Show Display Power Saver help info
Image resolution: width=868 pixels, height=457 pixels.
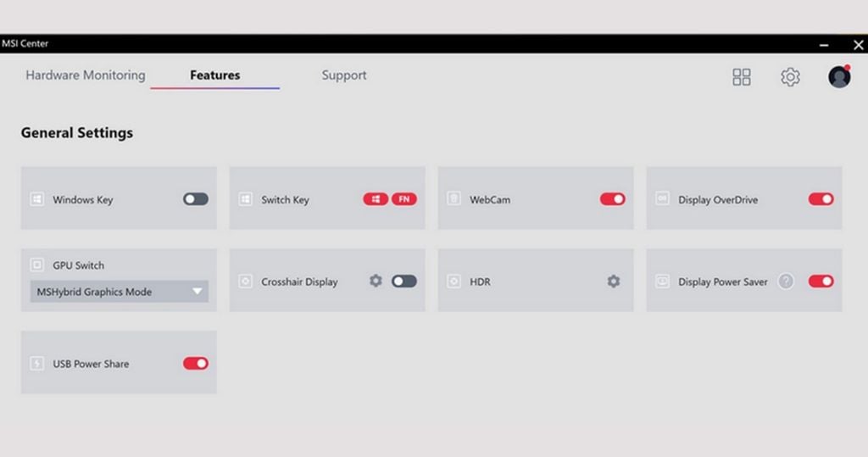pyautogui.click(x=786, y=281)
